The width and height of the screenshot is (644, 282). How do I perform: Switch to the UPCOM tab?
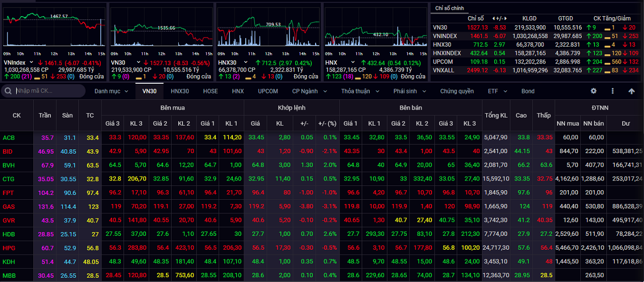[268, 91]
